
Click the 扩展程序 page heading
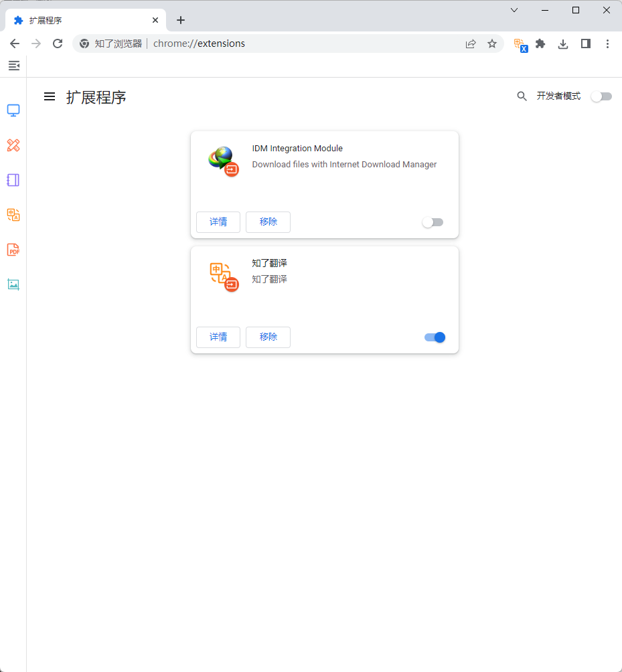[x=96, y=97]
